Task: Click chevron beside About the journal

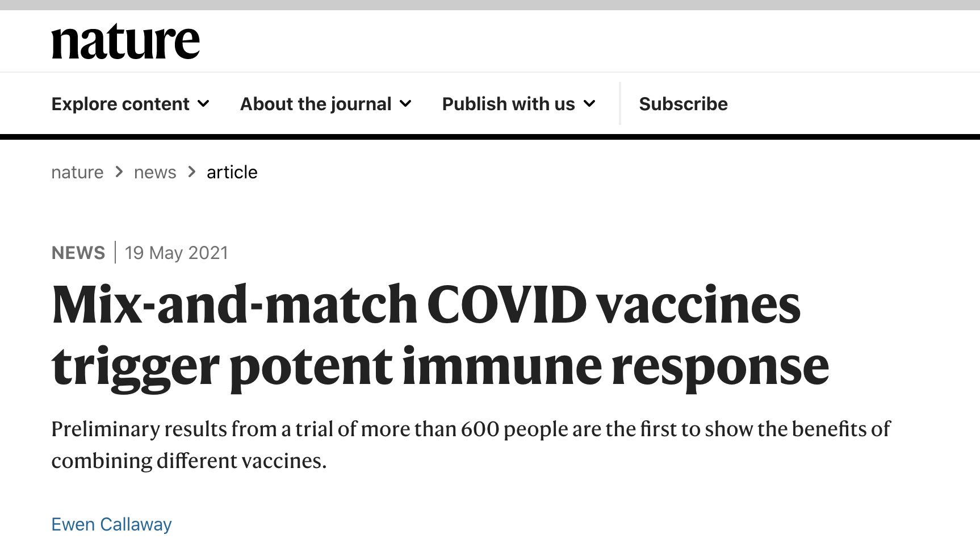Action: coord(405,104)
